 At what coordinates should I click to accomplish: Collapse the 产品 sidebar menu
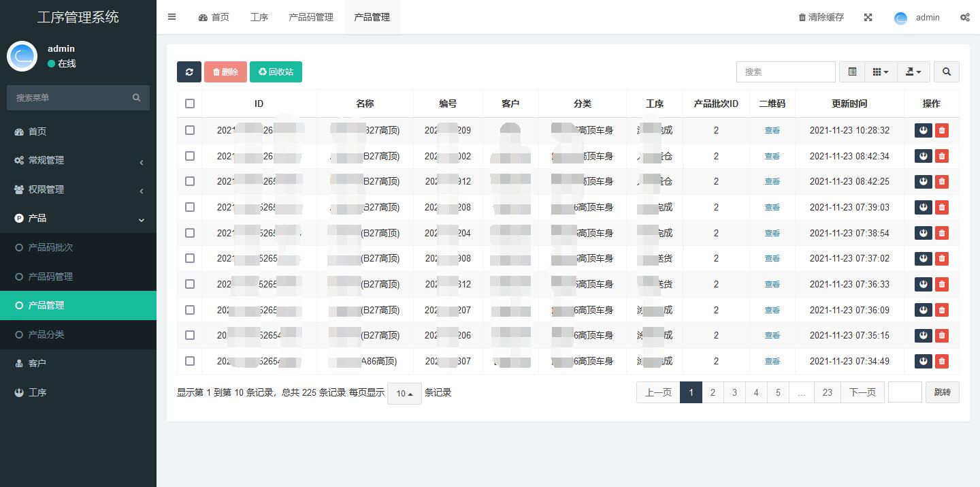pyautogui.click(x=78, y=218)
